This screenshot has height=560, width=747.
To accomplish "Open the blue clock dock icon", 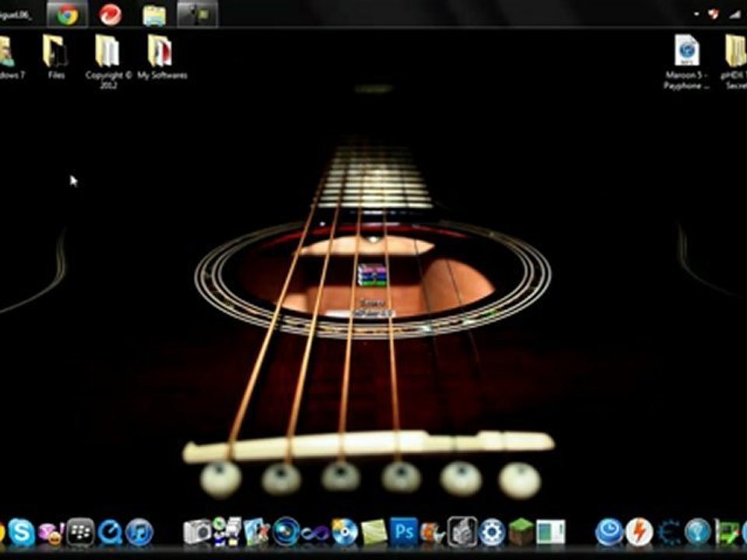I will pos(609,531).
